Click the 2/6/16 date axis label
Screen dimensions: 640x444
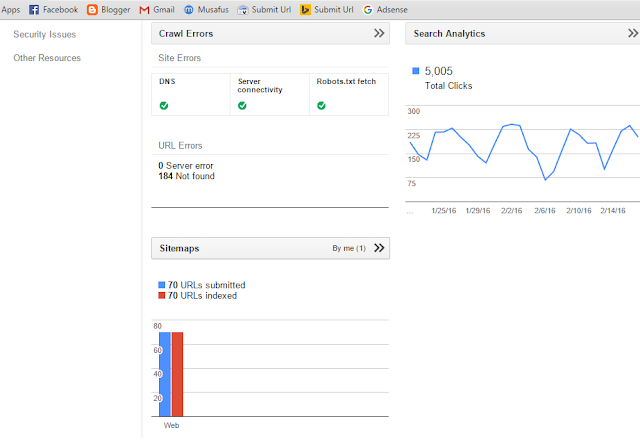tap(545, 211)
